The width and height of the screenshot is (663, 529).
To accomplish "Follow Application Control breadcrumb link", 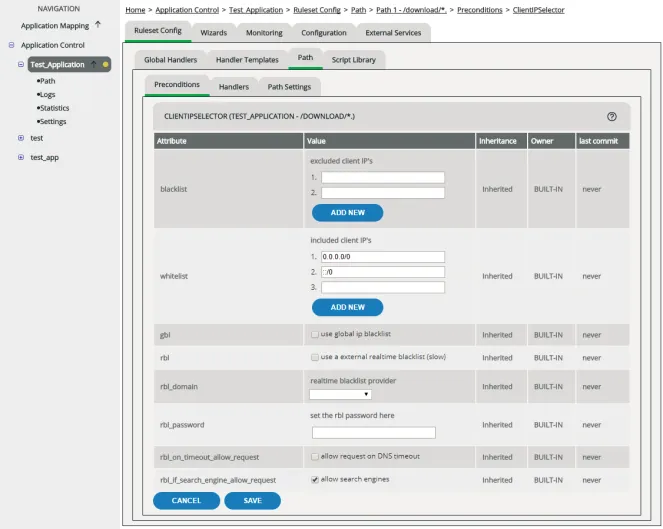I will point(187,10).
